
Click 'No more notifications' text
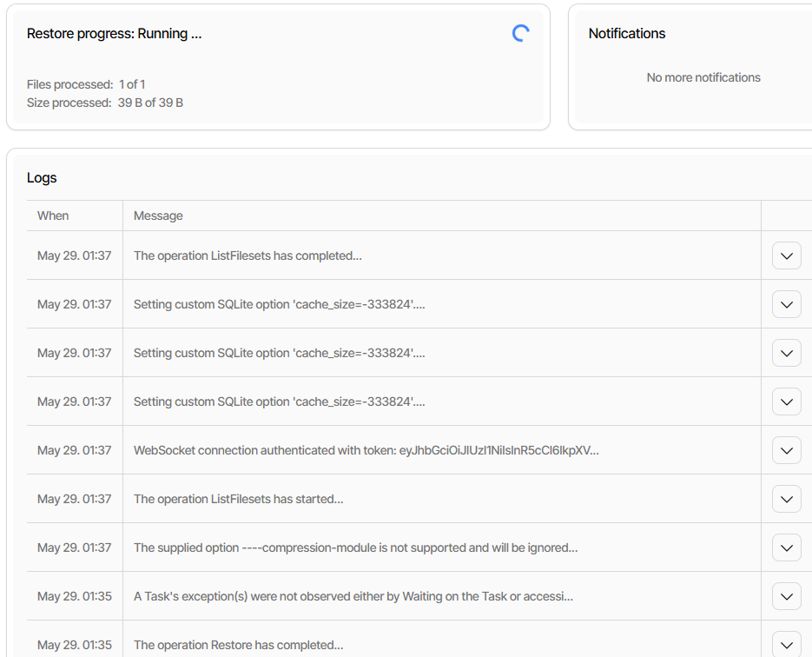[703, 77]
